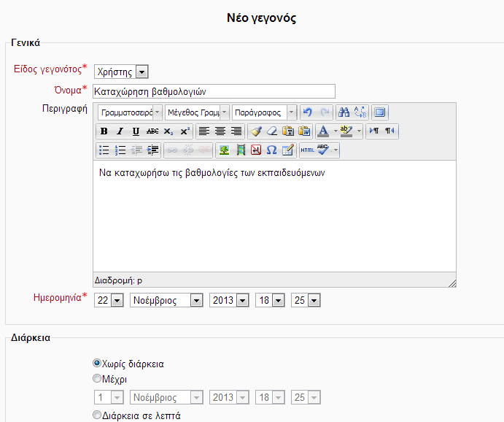This screenshot has width=504, height=422.
Task: Set right-to-left text direction
Action: click(389, 131)
